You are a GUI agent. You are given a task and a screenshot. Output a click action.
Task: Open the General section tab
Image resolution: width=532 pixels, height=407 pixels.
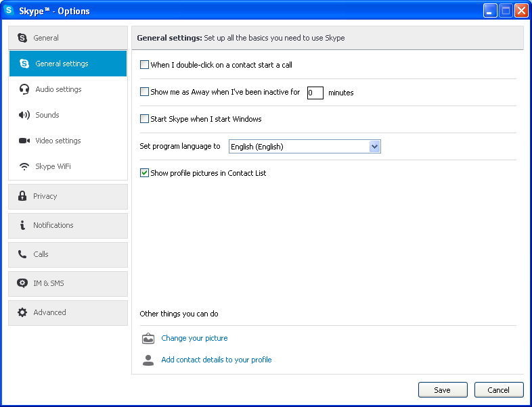[x=68, y=38]
